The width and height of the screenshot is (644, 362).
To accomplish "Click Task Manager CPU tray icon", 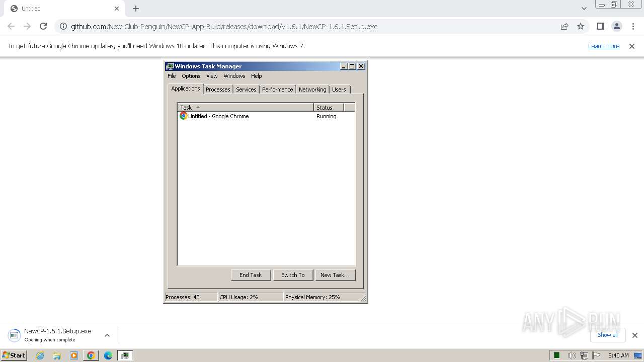I will pyautogui.click(x=557, y=355).
